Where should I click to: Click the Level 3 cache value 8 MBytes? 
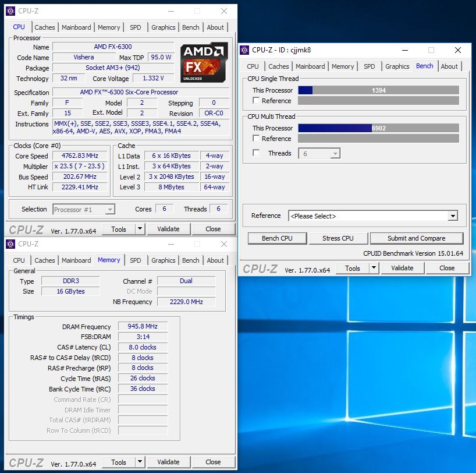point(171,187)
